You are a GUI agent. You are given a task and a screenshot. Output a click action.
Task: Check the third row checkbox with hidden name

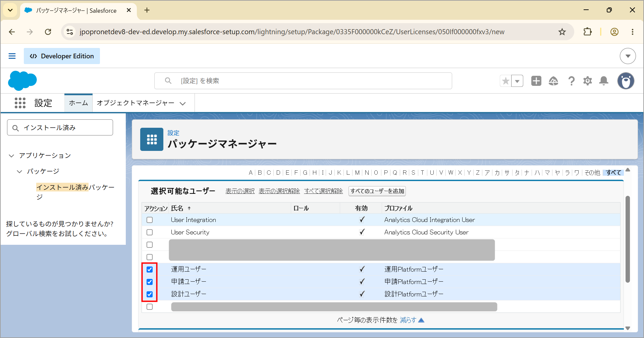150,245
